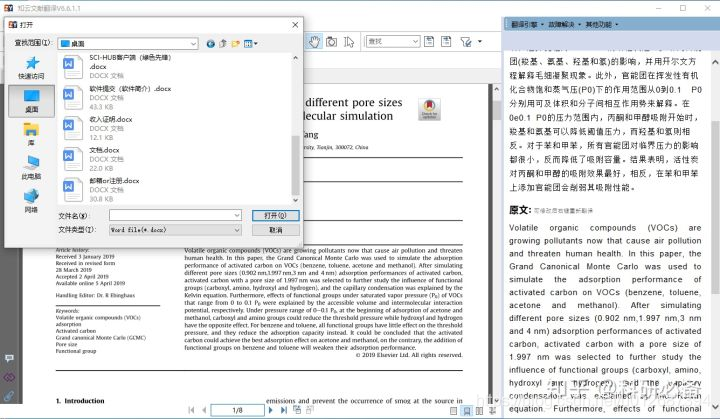Select Quick access (快速访问) in sidebar
Screen dimensions: 720x419
pos(31,68)
